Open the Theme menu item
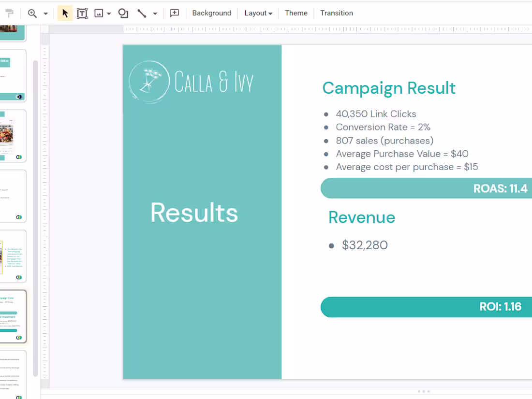532x399 pixels. [296, 13]
